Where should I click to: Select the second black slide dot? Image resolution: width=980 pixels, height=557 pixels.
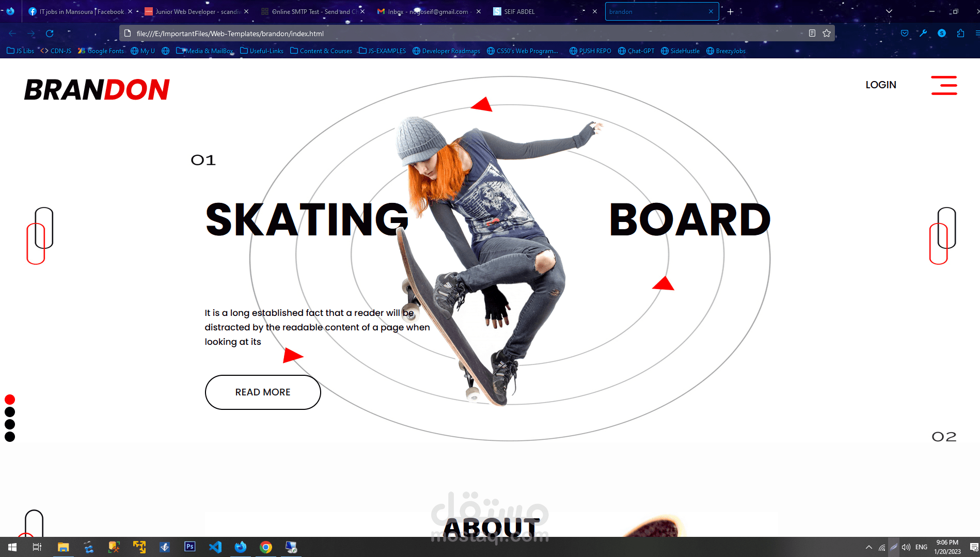tap(10, 412)
